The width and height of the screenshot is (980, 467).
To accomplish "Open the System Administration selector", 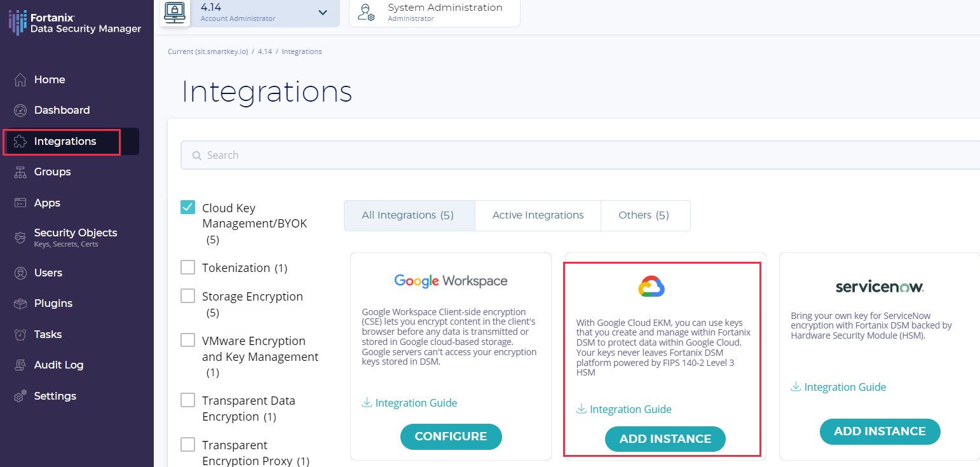I will coord(435,12).
